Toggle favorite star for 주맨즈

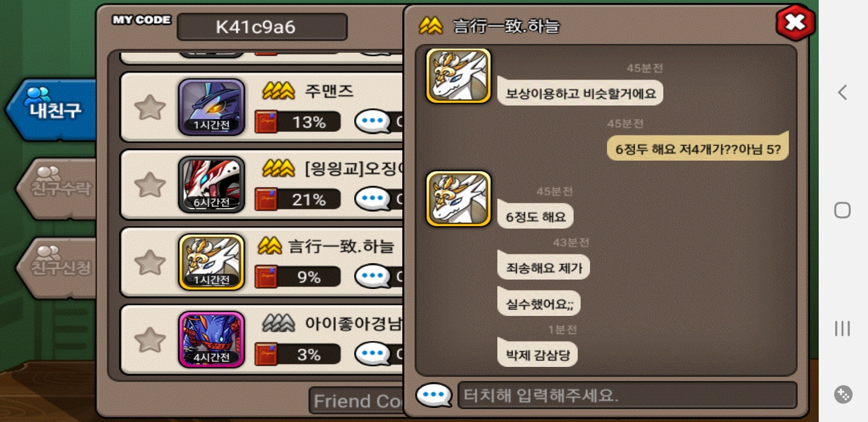pyautogui.click(x=150, y=107)
